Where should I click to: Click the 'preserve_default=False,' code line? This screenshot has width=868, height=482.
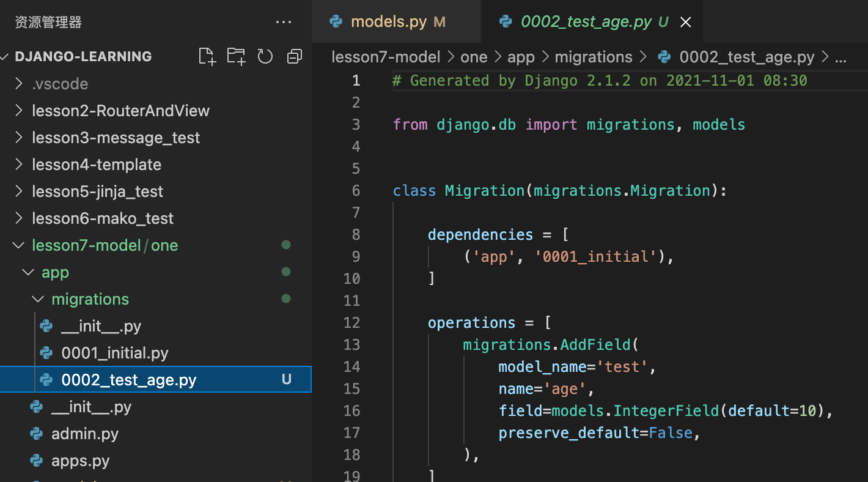click(600, 433)
